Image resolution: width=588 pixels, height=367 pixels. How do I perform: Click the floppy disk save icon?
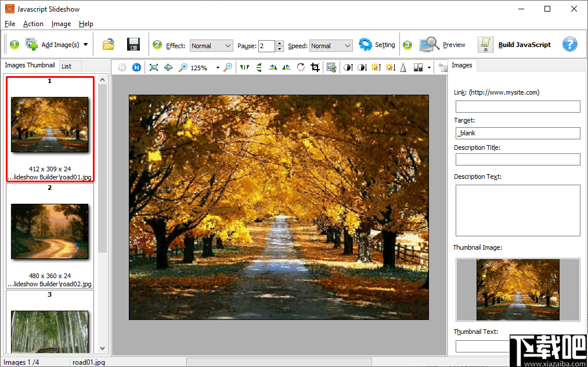click(x=133, y=45)
